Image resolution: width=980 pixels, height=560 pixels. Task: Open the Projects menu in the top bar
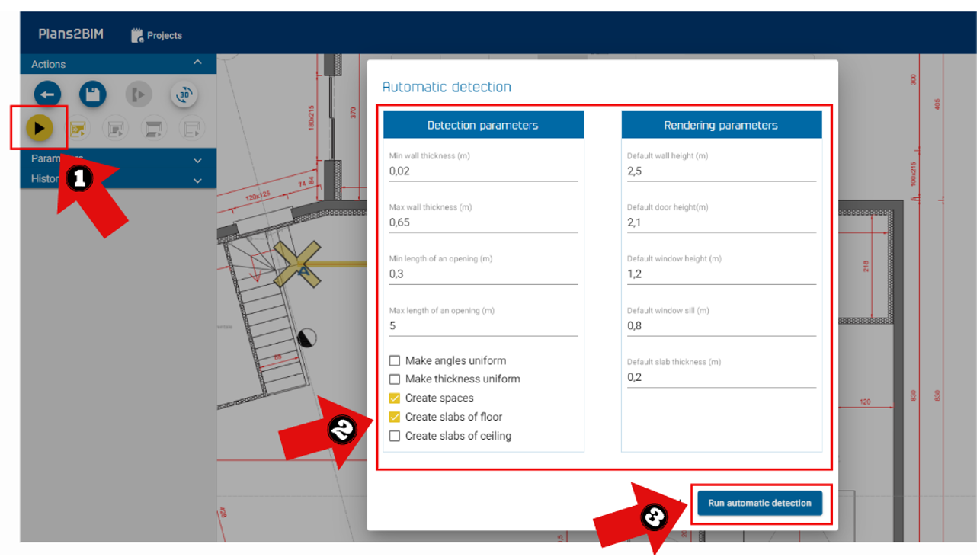point(157,35)
